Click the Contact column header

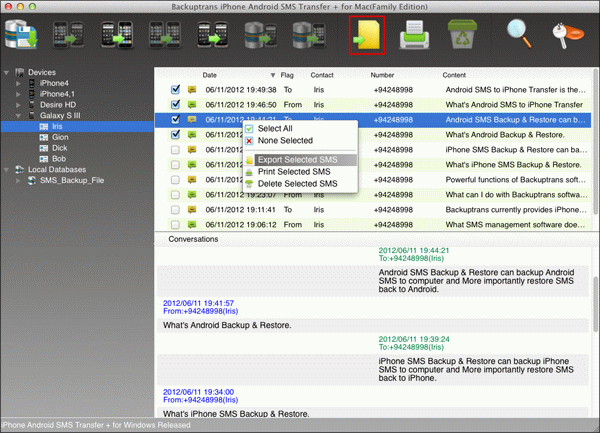tap(322, 75)
